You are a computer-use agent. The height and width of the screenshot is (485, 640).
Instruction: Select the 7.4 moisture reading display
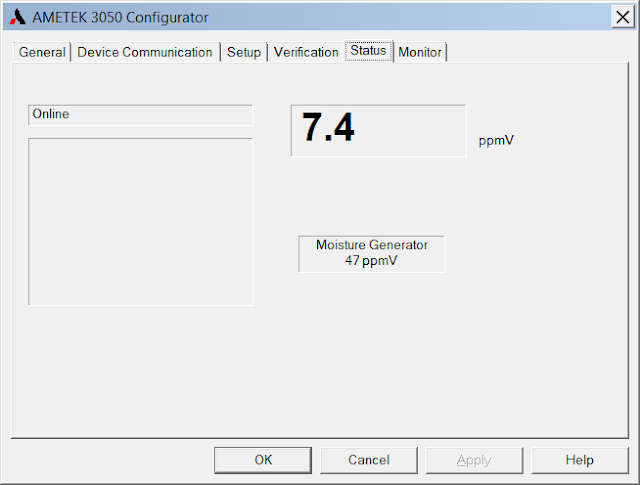[378, 131]
